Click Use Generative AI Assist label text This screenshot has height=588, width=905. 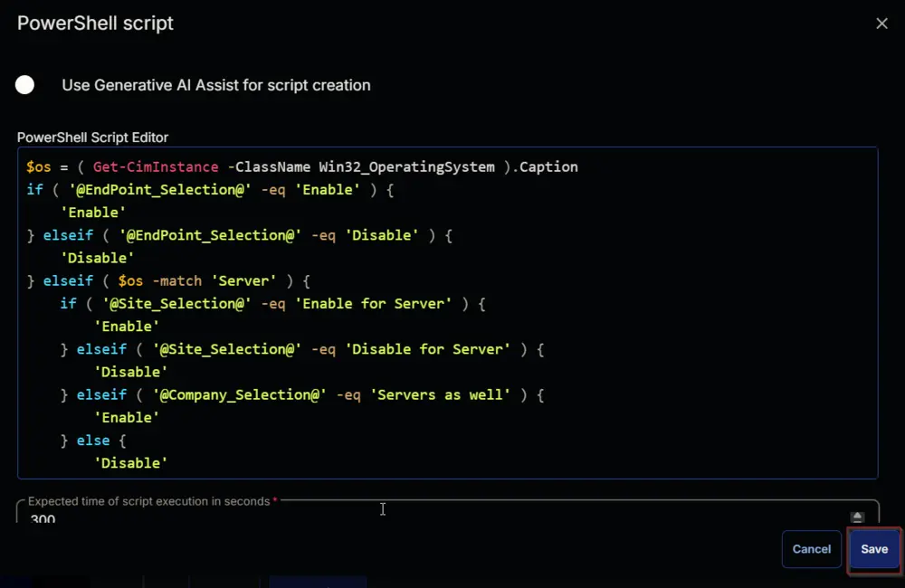[x=216, y=85]
